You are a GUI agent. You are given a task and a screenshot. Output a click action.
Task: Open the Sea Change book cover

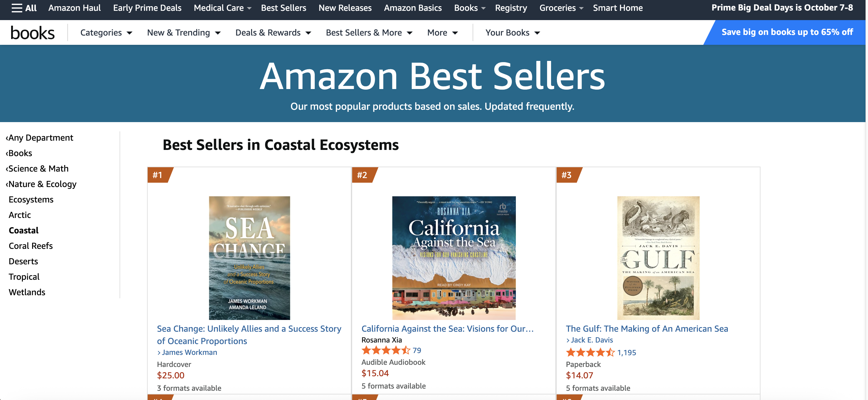pyautogui.click(x=249, y=258)
